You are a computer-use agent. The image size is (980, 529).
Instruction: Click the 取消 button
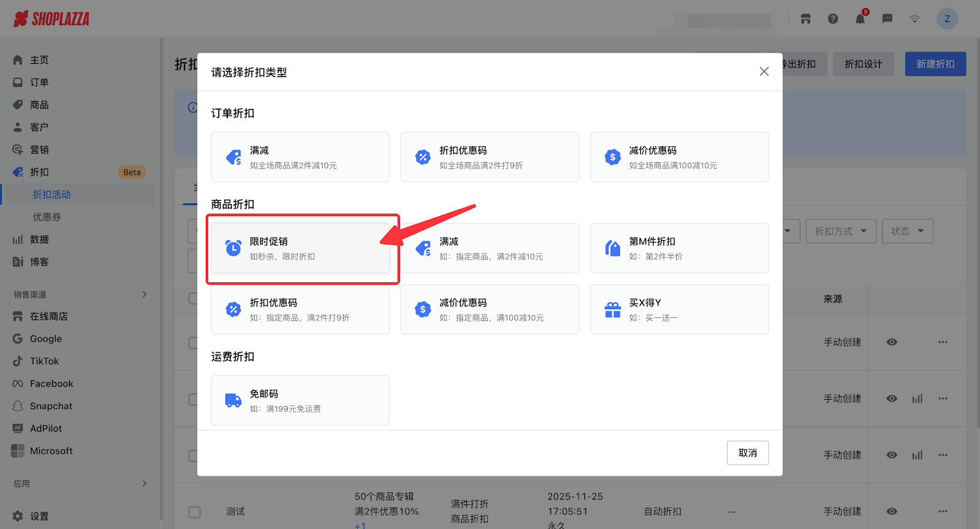(x=747, y=453)
